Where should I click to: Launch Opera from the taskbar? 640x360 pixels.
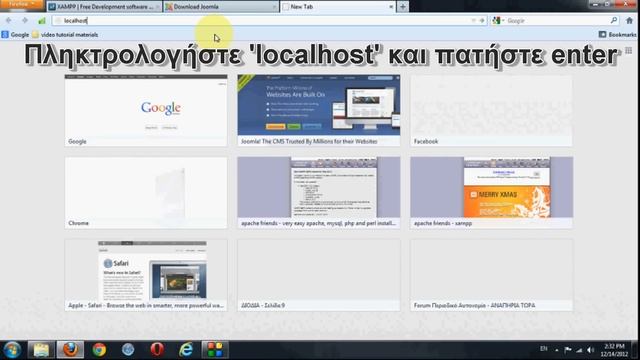pos(157,350)
